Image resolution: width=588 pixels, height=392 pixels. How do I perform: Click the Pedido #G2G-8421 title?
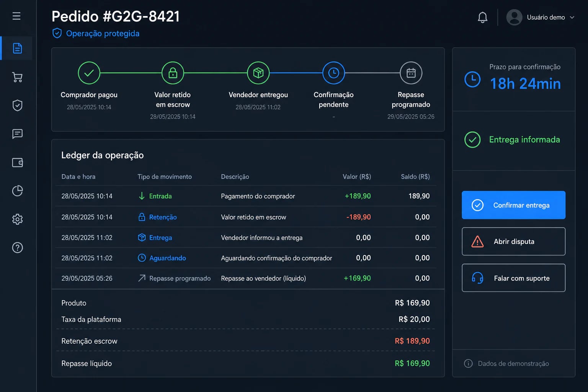click(116, 16)
